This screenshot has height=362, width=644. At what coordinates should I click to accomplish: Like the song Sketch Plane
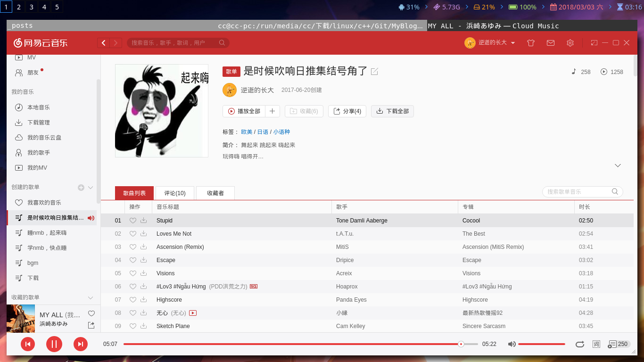pyautogui.click(x=133, y=326)
